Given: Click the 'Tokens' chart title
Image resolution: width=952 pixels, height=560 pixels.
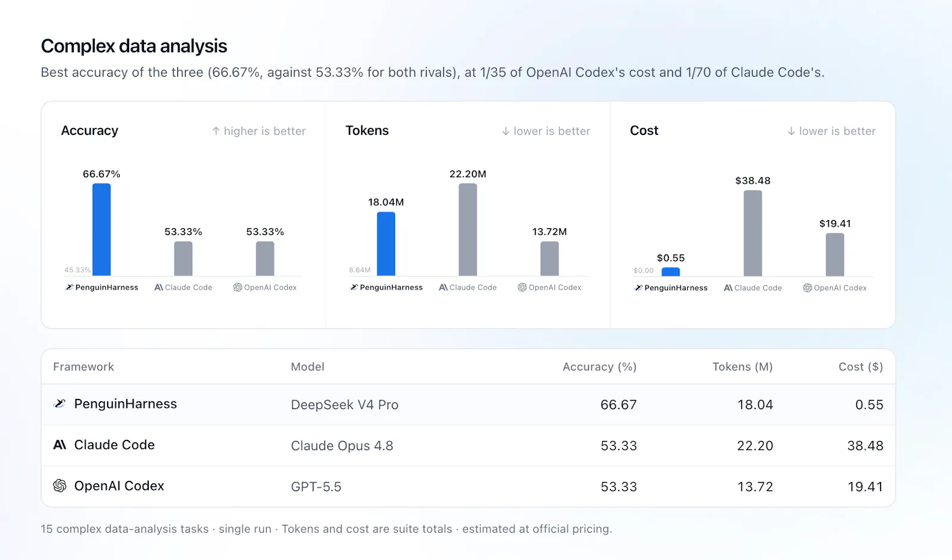Looking at the screenshot, I should pos(367,131).
